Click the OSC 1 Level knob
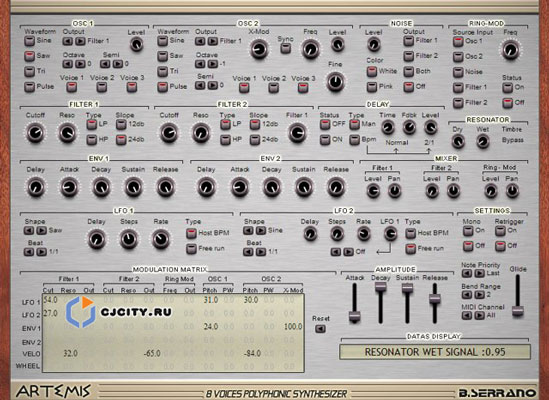 pos(136,44)
